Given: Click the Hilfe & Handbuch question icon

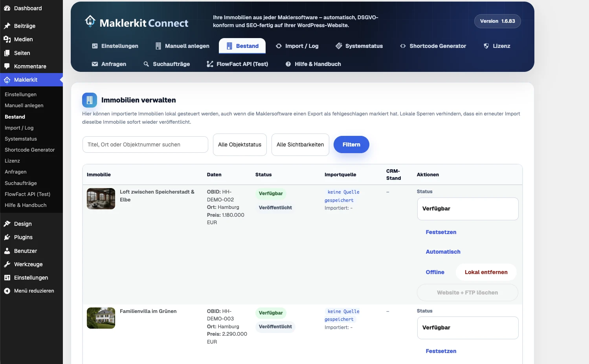Looking at the screenshot, I should click(x=288, y=64).
